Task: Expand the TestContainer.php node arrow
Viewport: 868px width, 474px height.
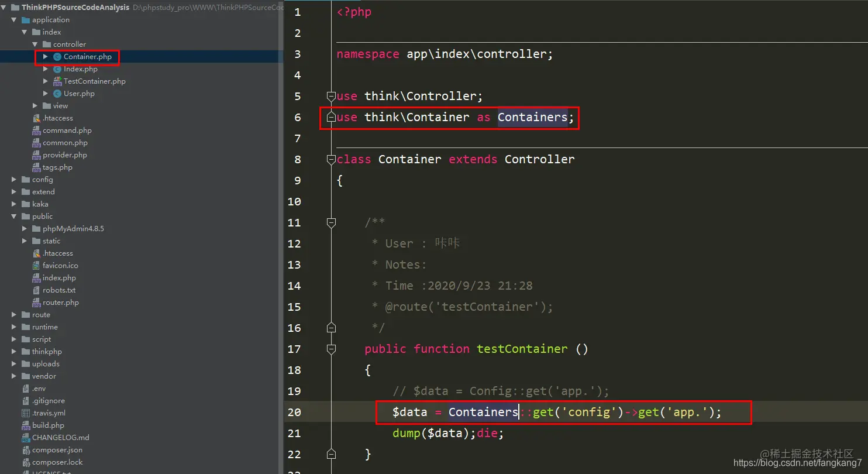Action: click(x=46, y=81)
